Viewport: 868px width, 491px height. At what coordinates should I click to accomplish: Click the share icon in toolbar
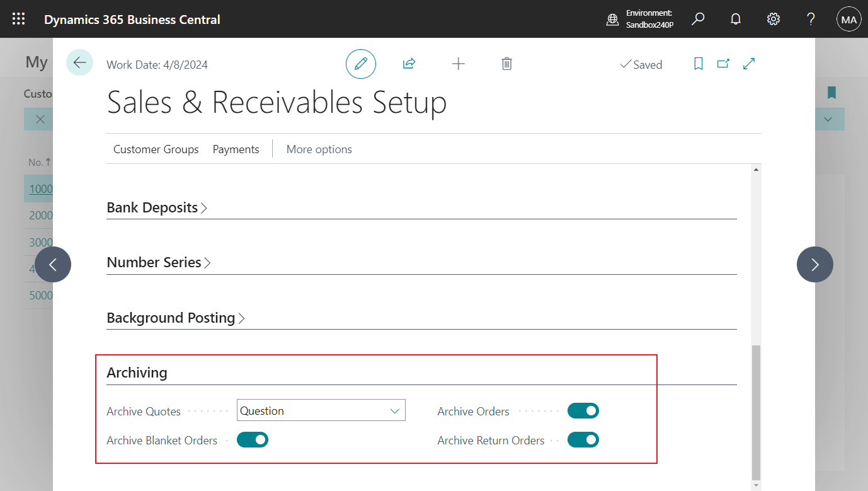pos(409,64)
